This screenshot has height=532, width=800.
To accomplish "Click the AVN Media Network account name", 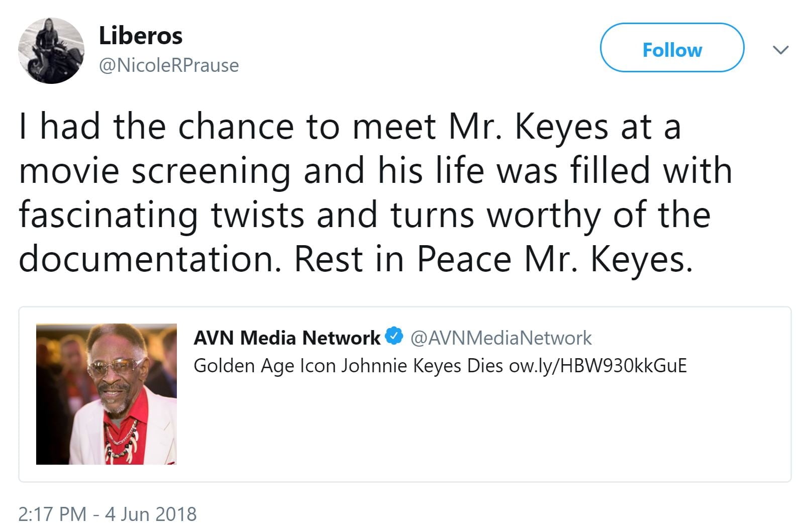I will (287, 338).
